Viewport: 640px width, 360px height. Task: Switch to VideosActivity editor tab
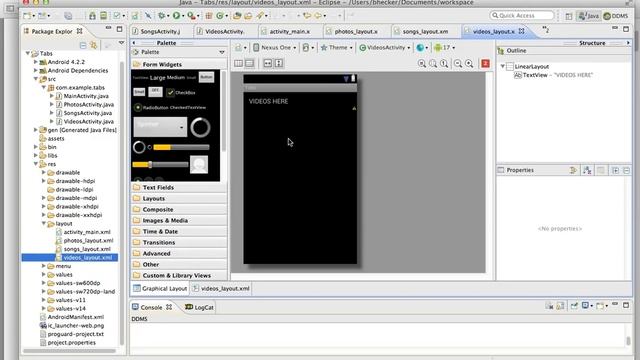(224, 31)
